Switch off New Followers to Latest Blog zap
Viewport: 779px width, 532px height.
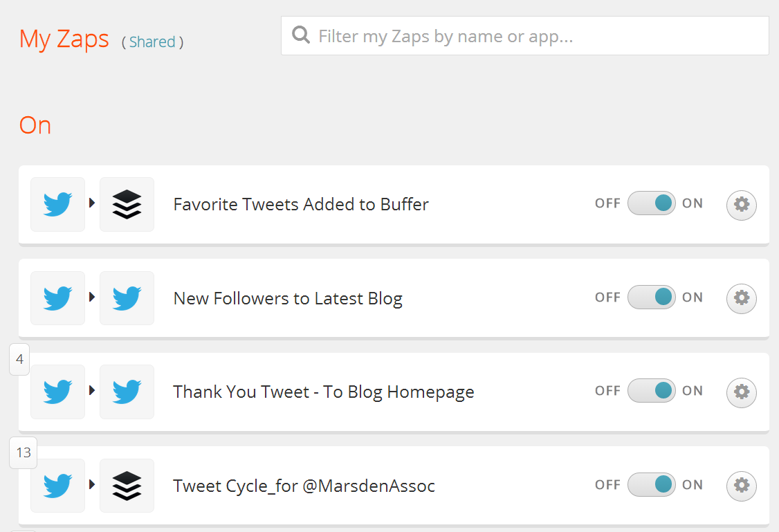coord(651,297)
